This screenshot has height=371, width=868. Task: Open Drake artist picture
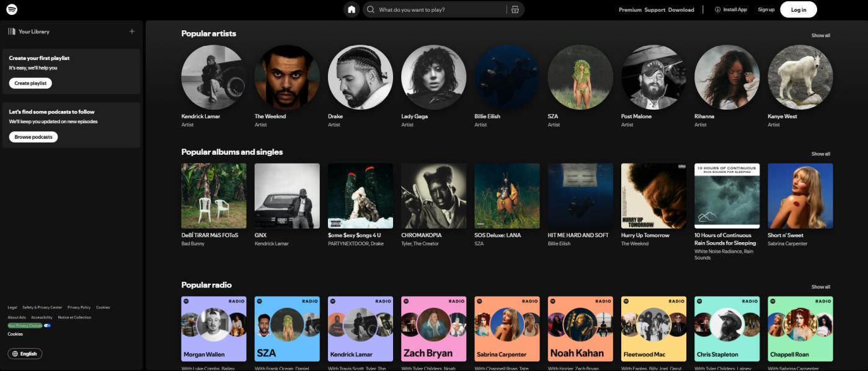[360, 77]
